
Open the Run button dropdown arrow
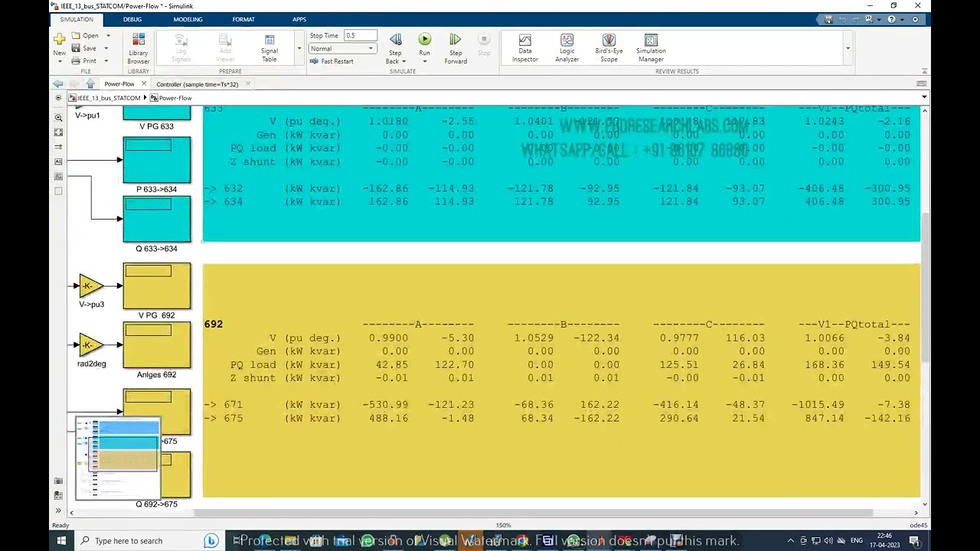click(x=424, y=61)
